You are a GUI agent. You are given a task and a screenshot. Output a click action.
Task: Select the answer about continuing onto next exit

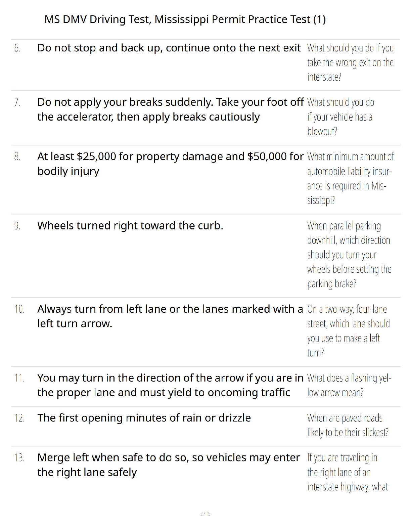[x=169, y=48]
